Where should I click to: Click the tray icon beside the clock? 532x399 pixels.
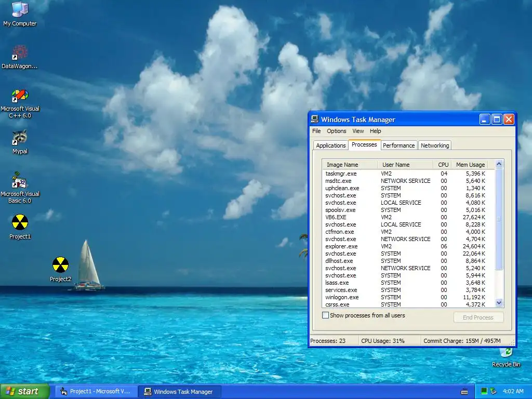494,392
